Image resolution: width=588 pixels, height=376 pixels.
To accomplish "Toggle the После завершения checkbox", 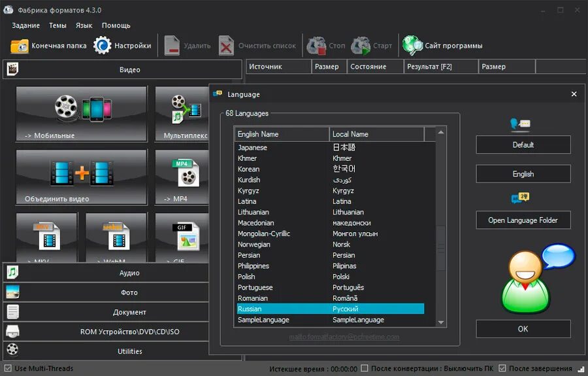I will point(502,368).
